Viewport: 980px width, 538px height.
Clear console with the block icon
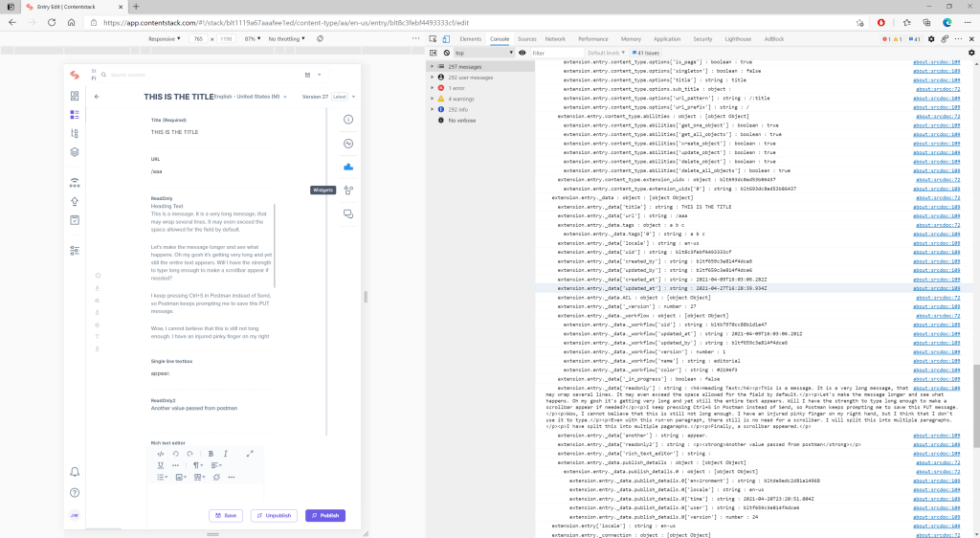[x=447, y=53]
